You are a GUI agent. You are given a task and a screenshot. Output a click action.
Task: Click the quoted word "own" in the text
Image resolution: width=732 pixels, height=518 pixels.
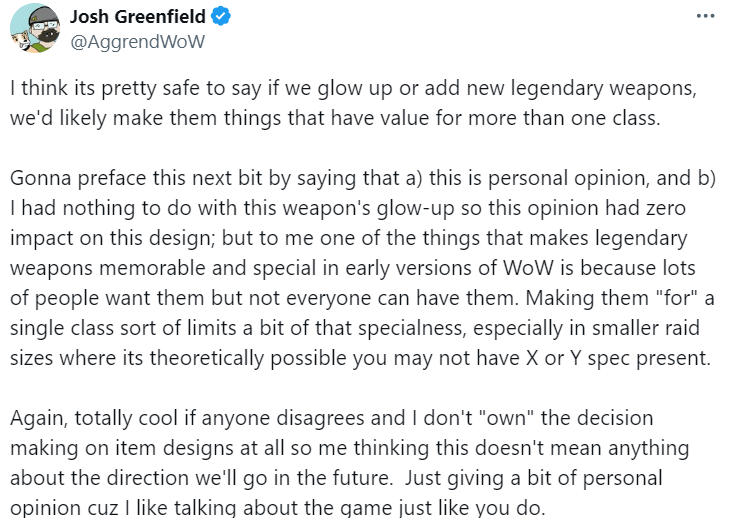(507, 418)
